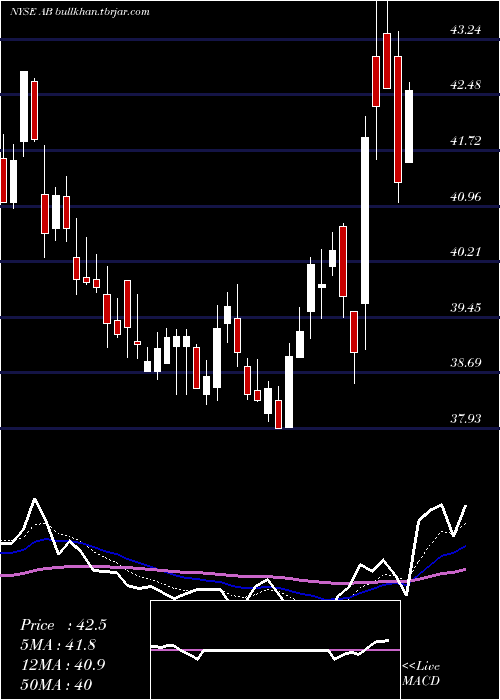Viewport: 500px width, 700px height.
Task: Click the 40.21 price axis label
Action: (x=466, y=252)
